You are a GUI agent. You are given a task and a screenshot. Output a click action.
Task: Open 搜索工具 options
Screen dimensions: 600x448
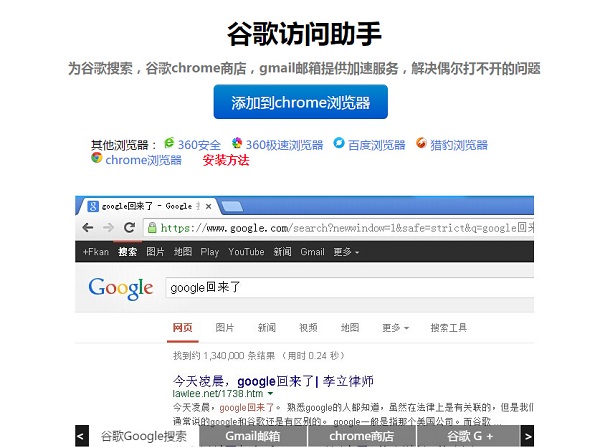pyautogui.click(x=449, y=328)
